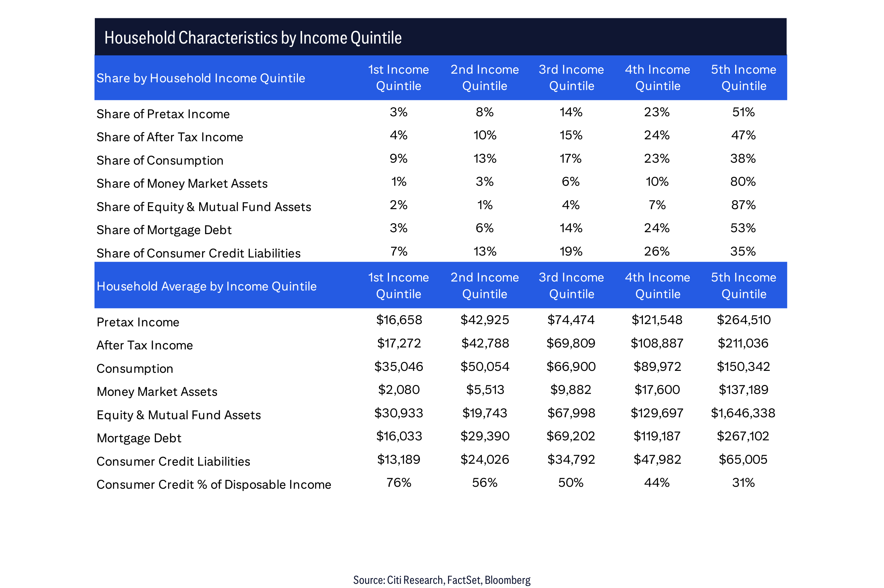Click the 'Share of Mortgage Debt' label
Viewport: 884px width, 588px height.
click(164, 230)
